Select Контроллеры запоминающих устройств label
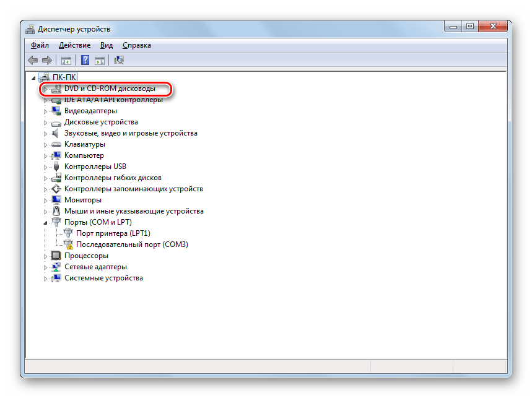The width and height of the screenshot is (532, 398). tap(134, 189)
